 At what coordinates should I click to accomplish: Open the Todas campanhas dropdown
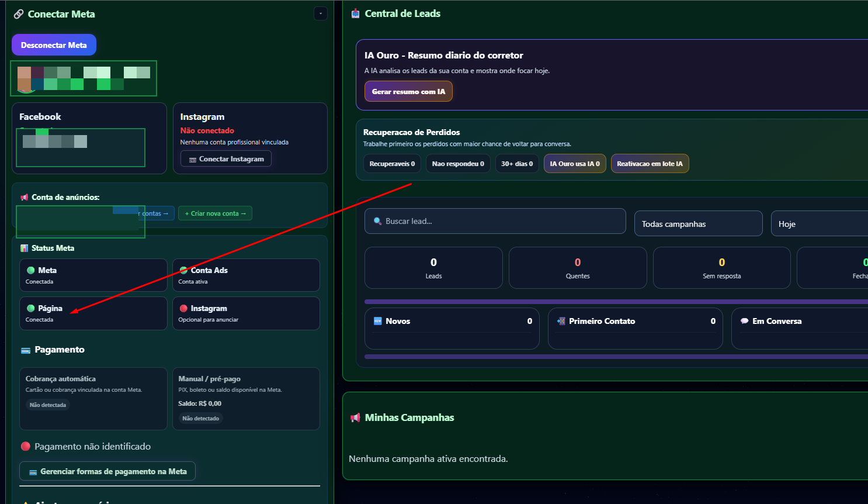pos(699,223)
